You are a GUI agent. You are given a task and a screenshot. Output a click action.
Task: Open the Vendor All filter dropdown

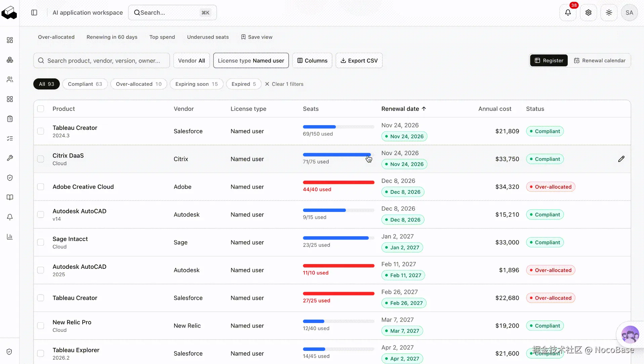192,61
